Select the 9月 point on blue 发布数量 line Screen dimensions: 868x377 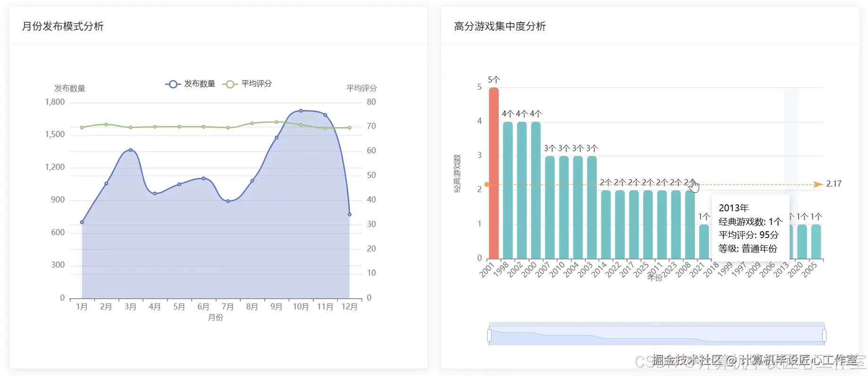276,138
